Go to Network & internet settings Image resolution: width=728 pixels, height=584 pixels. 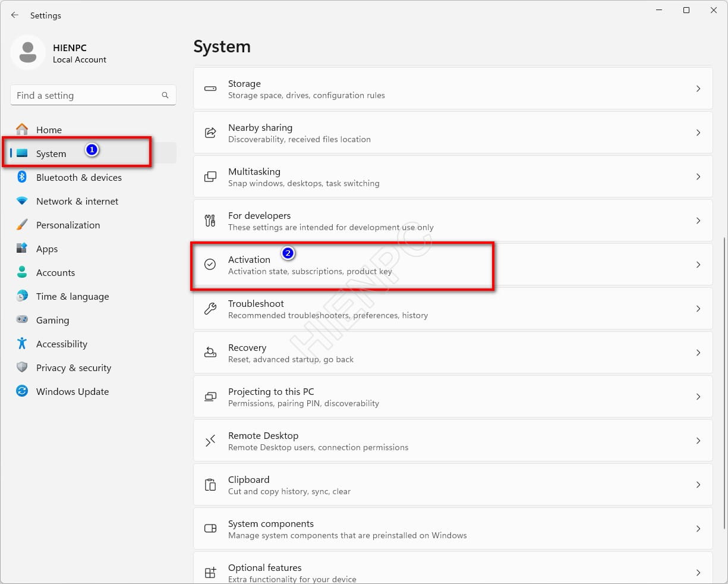(93, 200)
